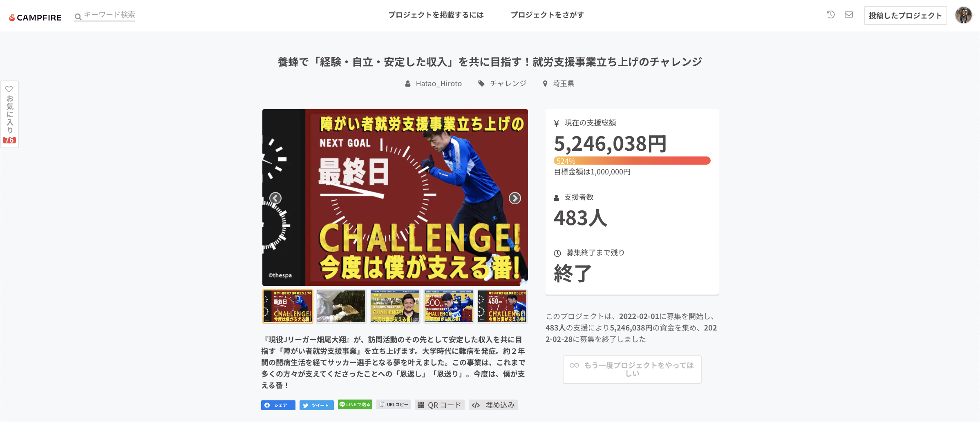980x422 pixels.
Task: Show the QRコード
Action: (439, 405)
